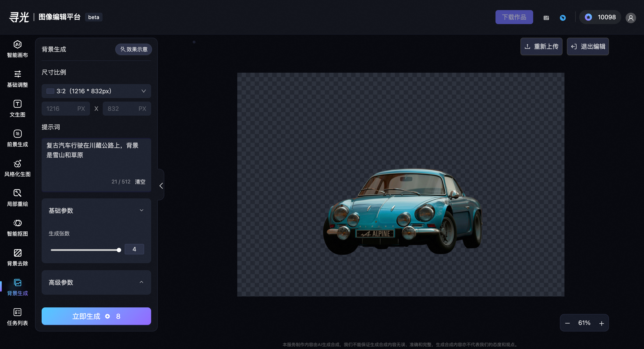Click the 61% zoom level text
The image size is (644, 349).
coord(584,323)
